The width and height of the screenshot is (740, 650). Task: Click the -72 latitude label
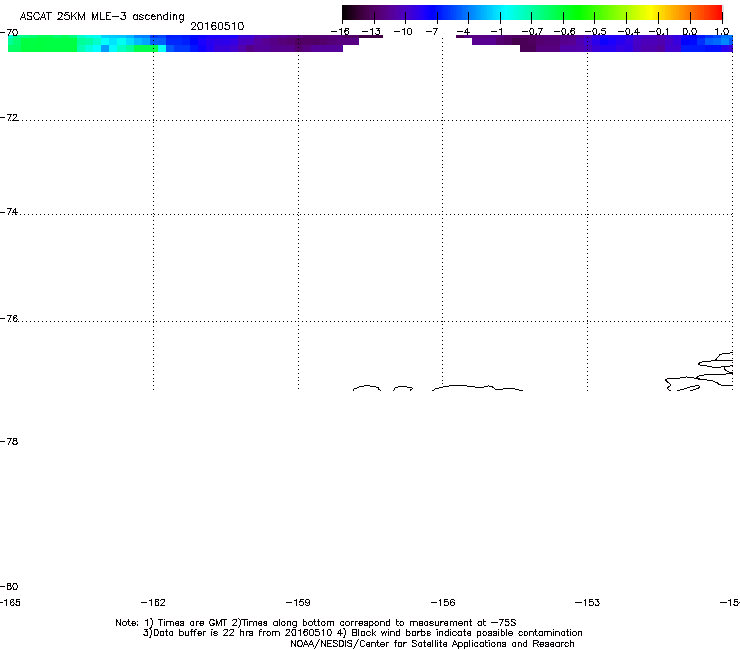pyautogui.click(x=9, y=117)
